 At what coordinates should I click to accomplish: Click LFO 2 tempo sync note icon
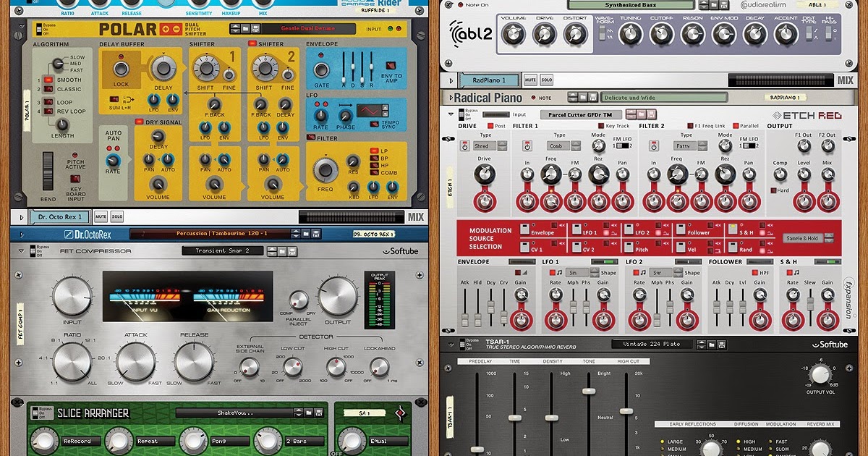642,272
